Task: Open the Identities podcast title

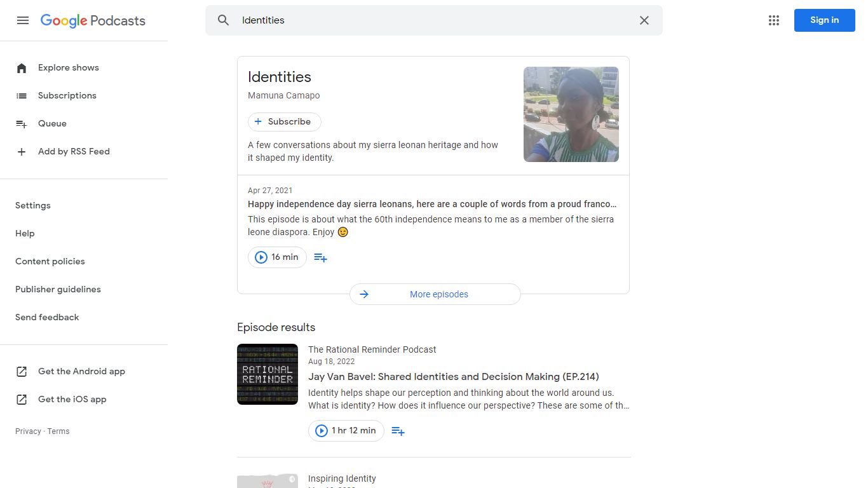Action: click(x=280, y=77)
